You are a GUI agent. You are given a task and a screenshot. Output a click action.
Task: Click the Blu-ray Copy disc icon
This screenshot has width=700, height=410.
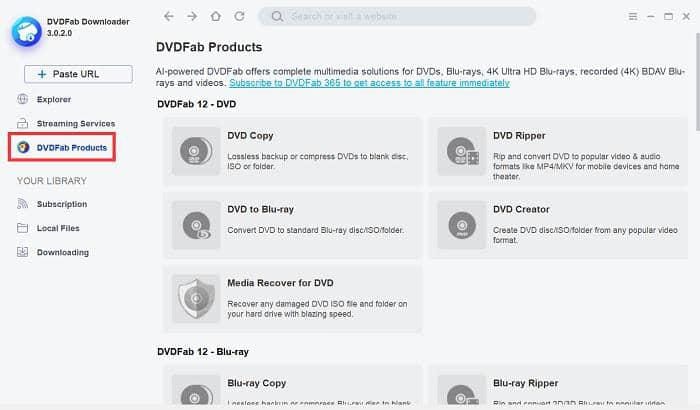coord(196,391)
